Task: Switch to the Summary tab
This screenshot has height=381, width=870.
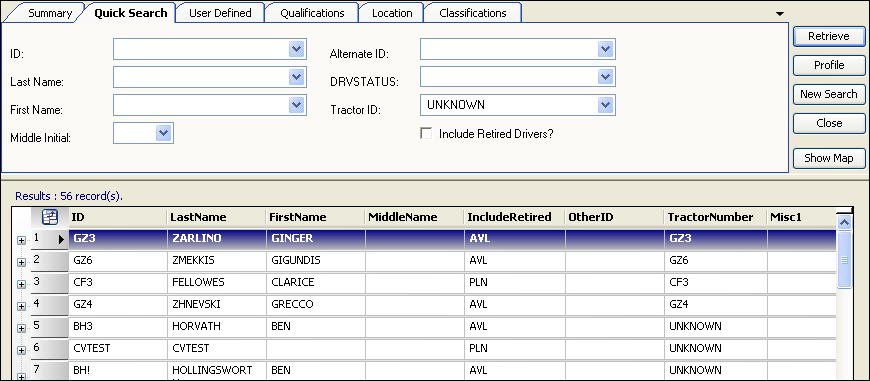Action: tap(50, 13)
